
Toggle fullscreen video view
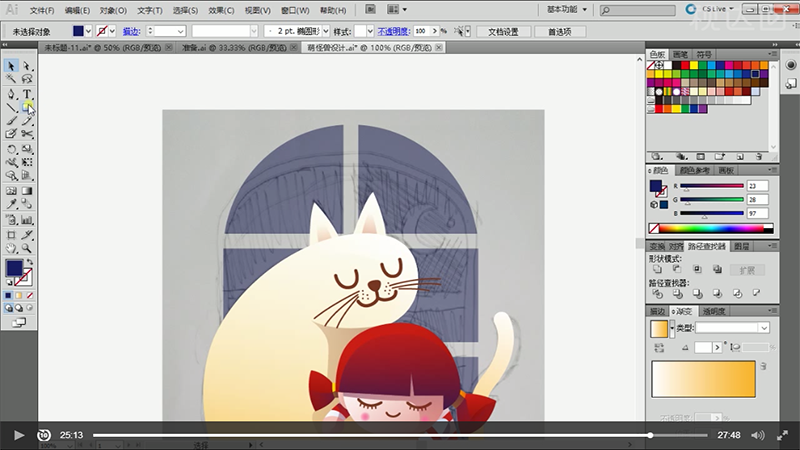coord(782,435)
